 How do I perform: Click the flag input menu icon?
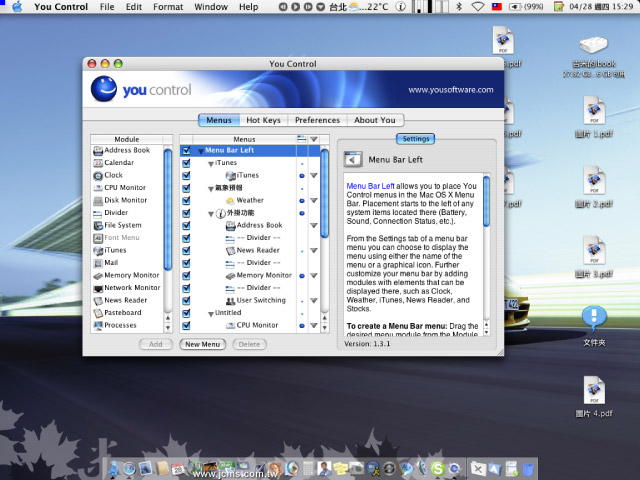click(x=497, y=7)
